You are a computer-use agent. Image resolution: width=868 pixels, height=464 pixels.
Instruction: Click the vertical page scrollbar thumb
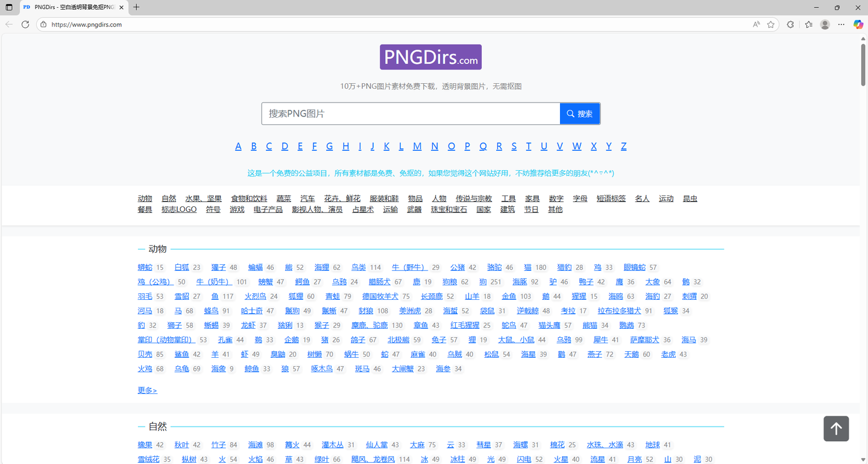click(x=863, y=65)
